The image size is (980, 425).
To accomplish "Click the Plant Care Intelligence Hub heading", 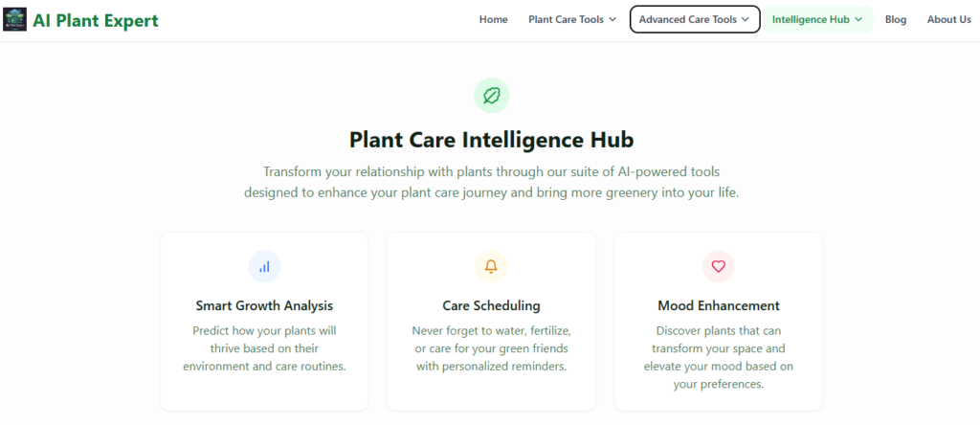I will (491, 140).
